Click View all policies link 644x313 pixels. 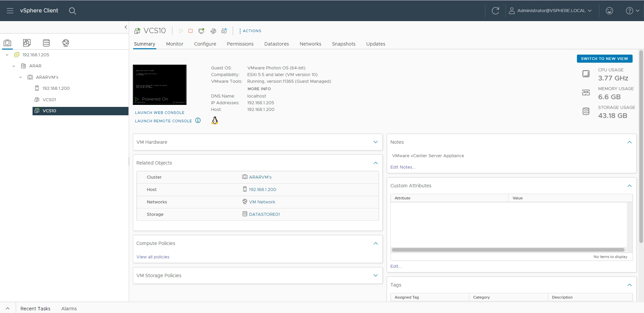[153, 257]
